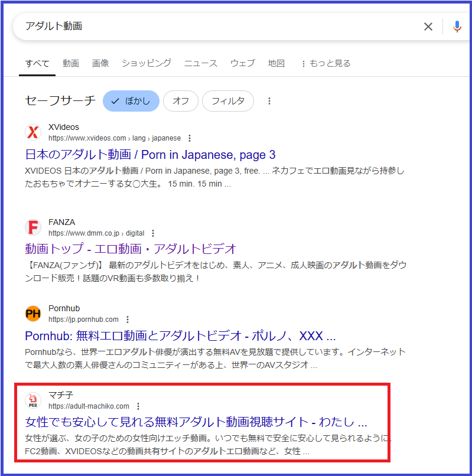Screen dimensions: 472x476
Task: Open マチ子 result favicon
Action: click(x=33, y=400)
